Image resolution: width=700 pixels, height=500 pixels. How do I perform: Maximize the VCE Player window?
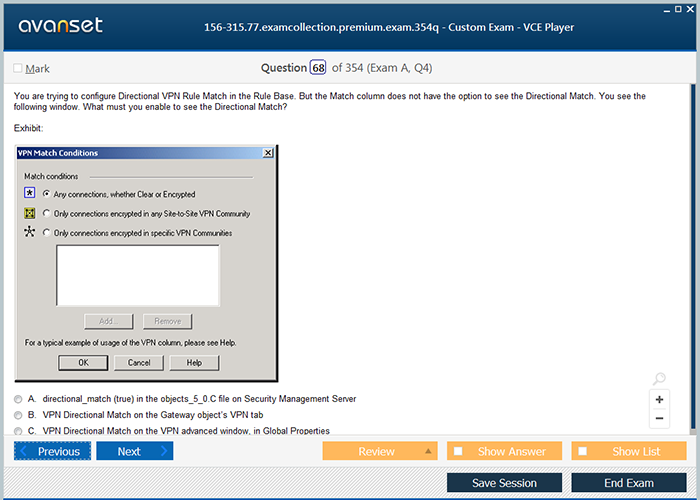678,9
